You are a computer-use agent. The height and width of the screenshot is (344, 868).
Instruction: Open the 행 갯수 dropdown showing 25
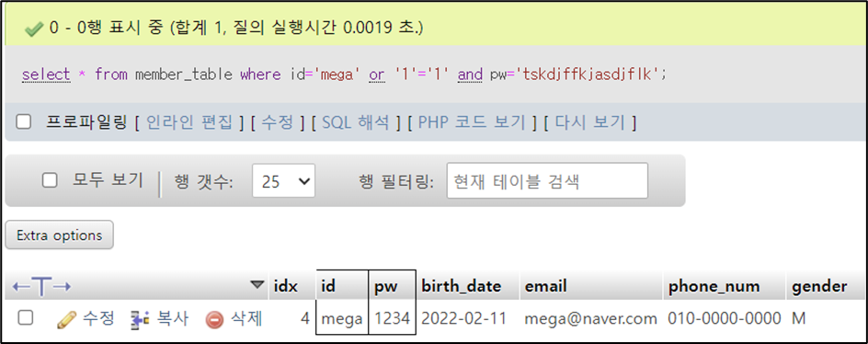tap(283, 180)
